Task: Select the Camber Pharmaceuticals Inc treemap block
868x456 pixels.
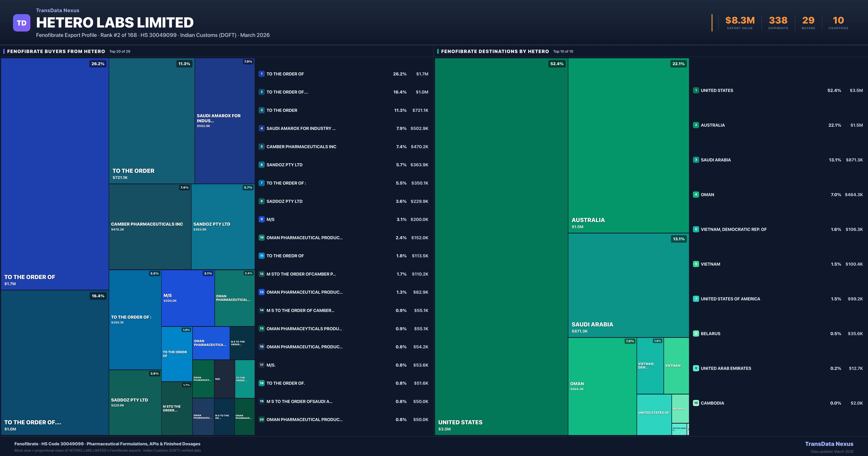Action: [150, 226]
